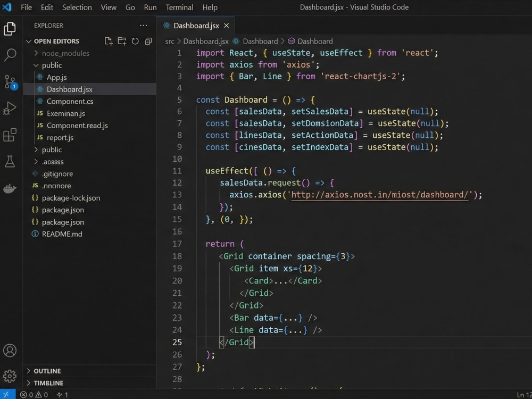Click the git icon beside .gitignore
532x399 pixels.
(35, 174)
